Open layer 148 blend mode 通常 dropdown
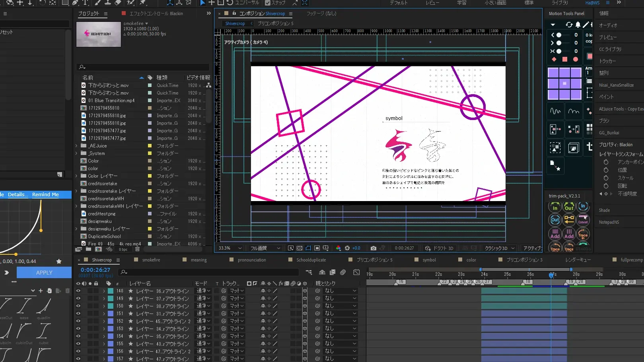Screen dimensions: 644x362 pos(203,291)
